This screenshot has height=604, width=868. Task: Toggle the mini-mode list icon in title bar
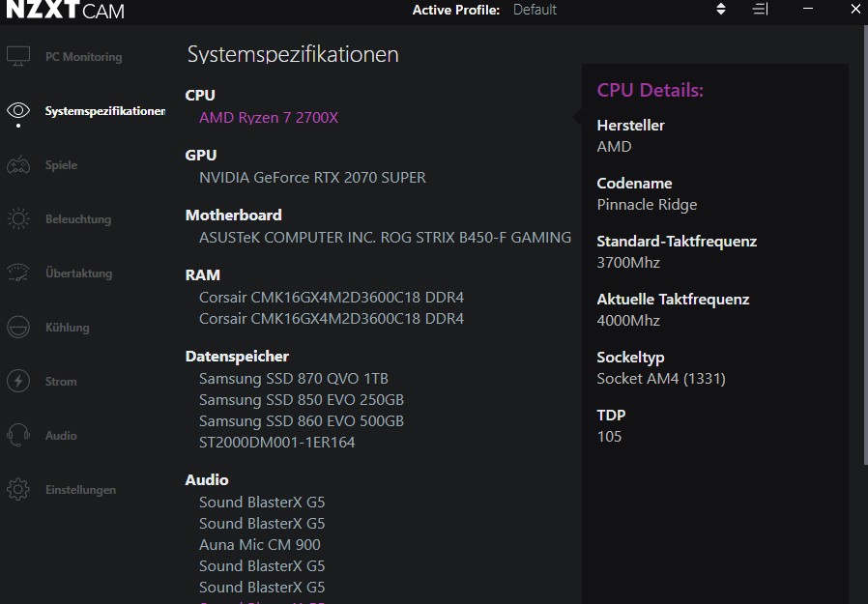click(x=760, y=10)
